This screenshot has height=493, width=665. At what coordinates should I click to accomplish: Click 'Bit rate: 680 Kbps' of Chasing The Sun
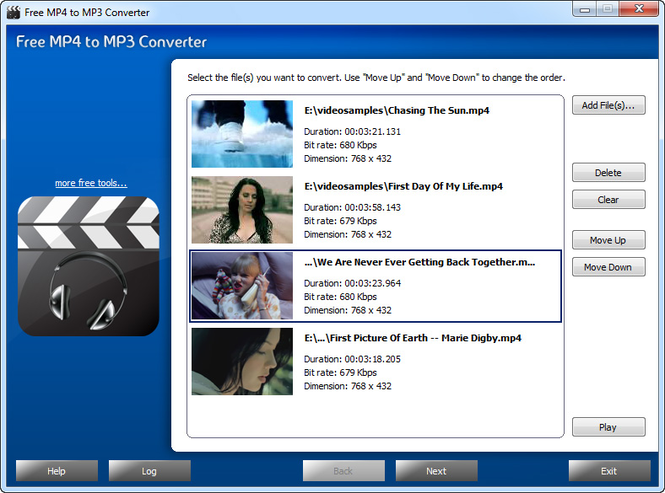pos(340,145)
